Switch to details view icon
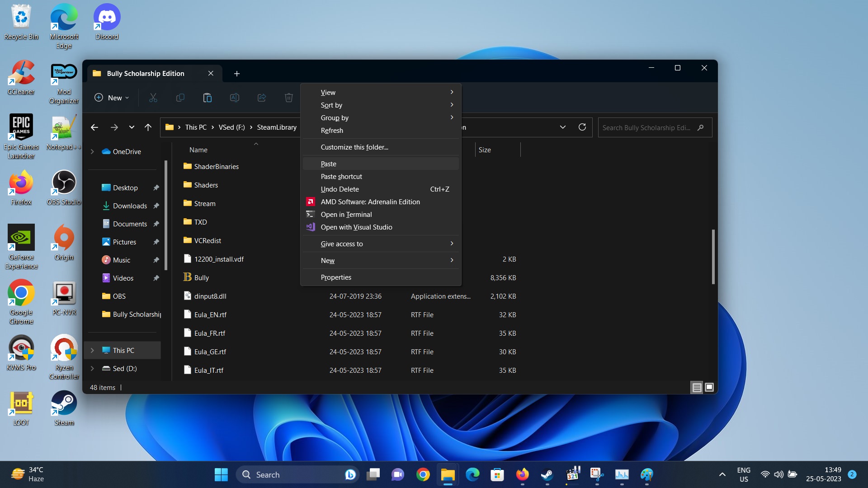The image size is (868, 488). tap(697, 387)
